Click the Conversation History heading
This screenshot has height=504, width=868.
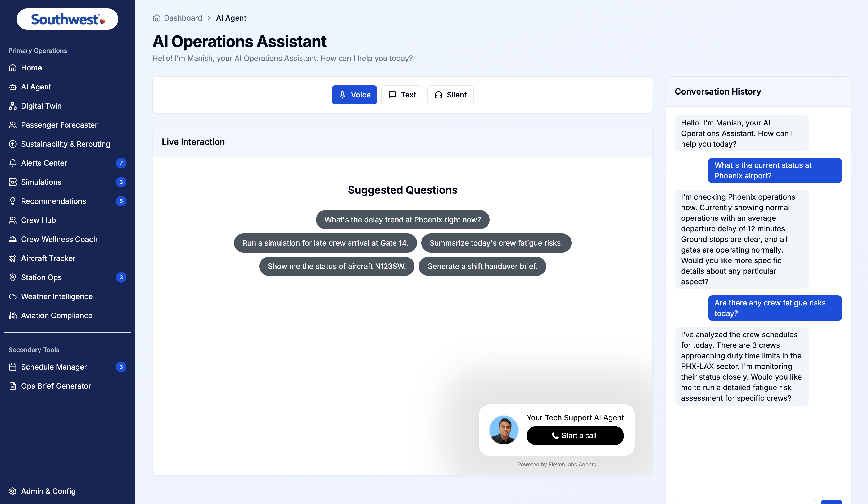point(717,91)
